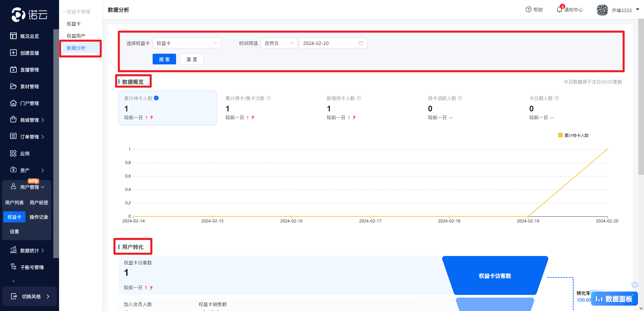Open the 自然日 time filter dropdown
The image size is (644, 311).
(279, 43)
